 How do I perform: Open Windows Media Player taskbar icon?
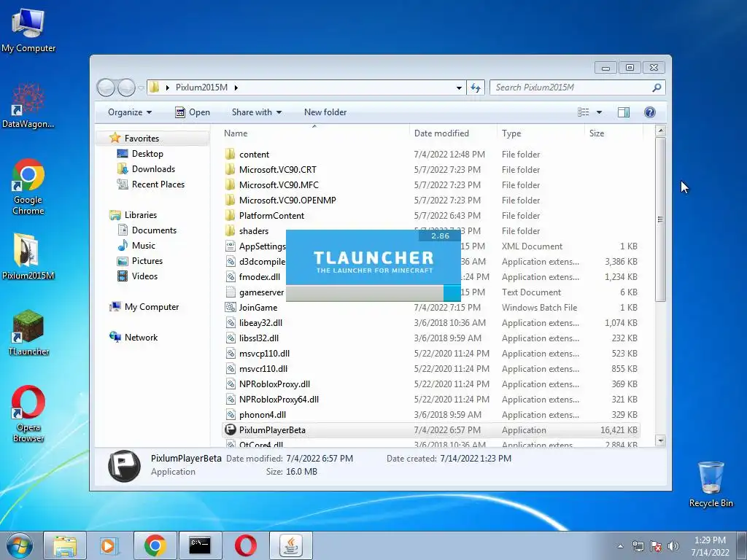click(109, 545)
